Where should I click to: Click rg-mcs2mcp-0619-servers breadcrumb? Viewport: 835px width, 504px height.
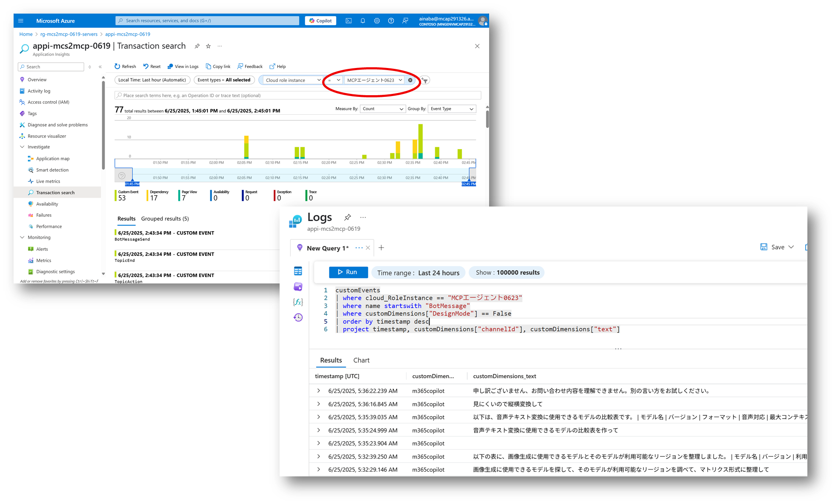pyautogui.click(x=69, y=34)
